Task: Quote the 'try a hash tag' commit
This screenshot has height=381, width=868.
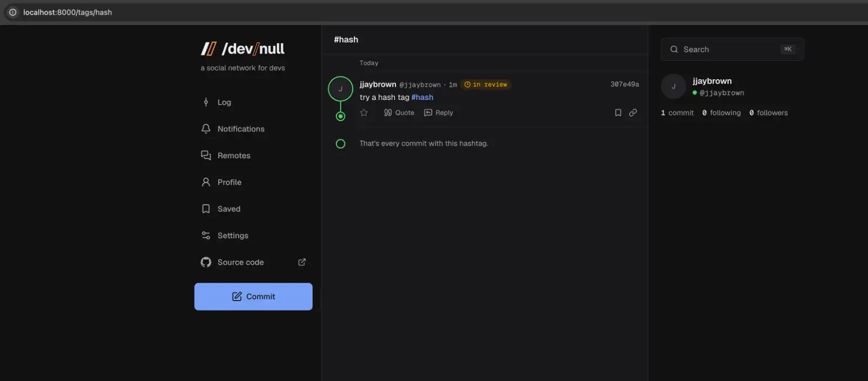Action: coord(399,113)
